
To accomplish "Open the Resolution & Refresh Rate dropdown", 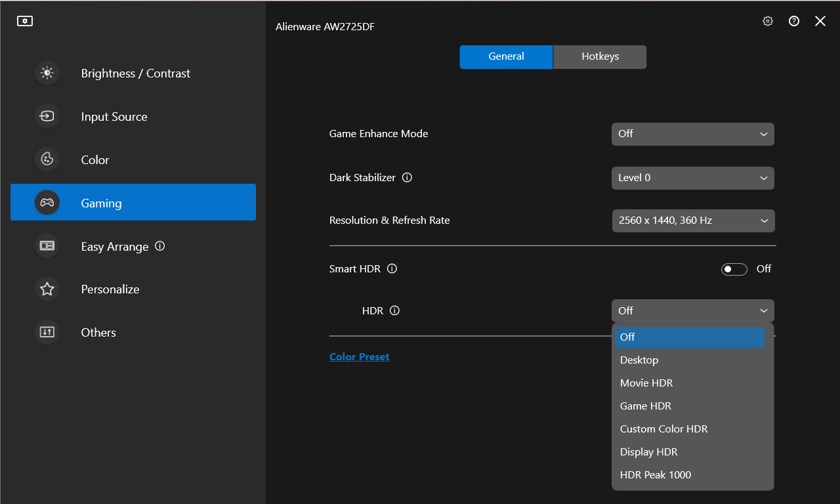I will [x=693, y=220].
